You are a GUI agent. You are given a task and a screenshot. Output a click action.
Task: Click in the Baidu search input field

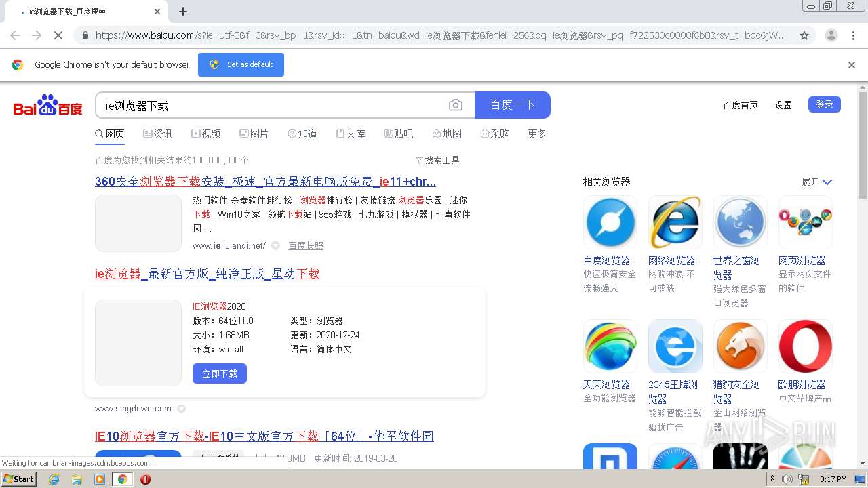click(x=271, y=105)
